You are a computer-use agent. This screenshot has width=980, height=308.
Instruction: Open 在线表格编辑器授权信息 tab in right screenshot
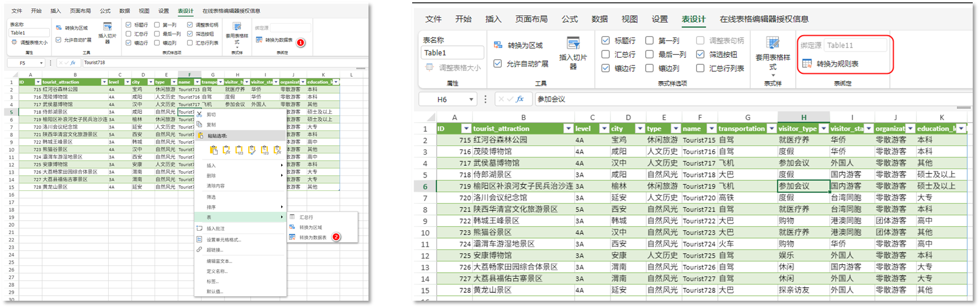764,19
